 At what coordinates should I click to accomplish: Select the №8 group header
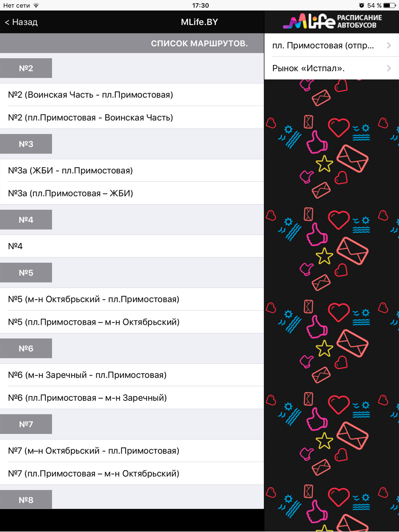(x=26, y=500)
